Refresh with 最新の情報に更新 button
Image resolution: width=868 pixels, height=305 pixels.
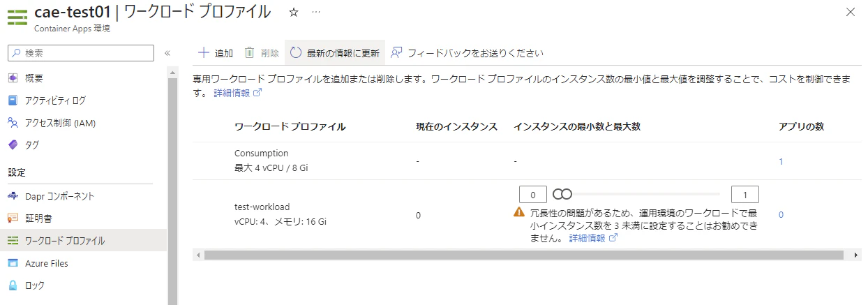pyautogui.click(x=335, y=53)
